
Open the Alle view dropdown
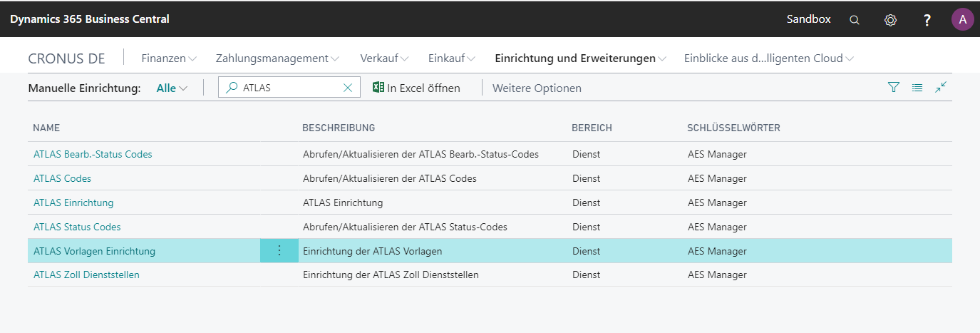[172, 88]
